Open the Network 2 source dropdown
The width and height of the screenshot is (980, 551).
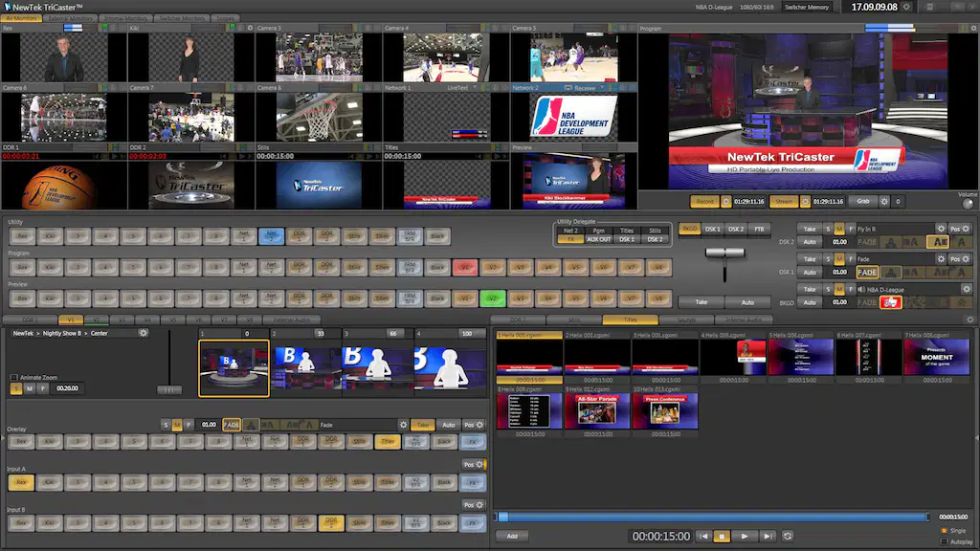603,88
